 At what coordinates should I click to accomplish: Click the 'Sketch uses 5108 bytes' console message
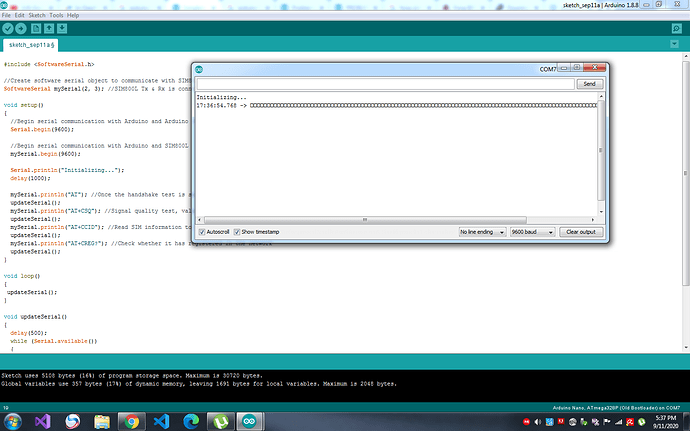tap(132, 376)
